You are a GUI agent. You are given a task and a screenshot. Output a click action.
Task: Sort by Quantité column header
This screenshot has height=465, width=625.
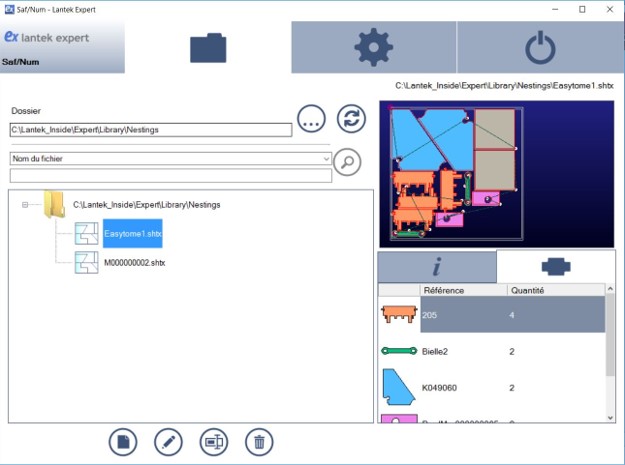pos(556,290)
